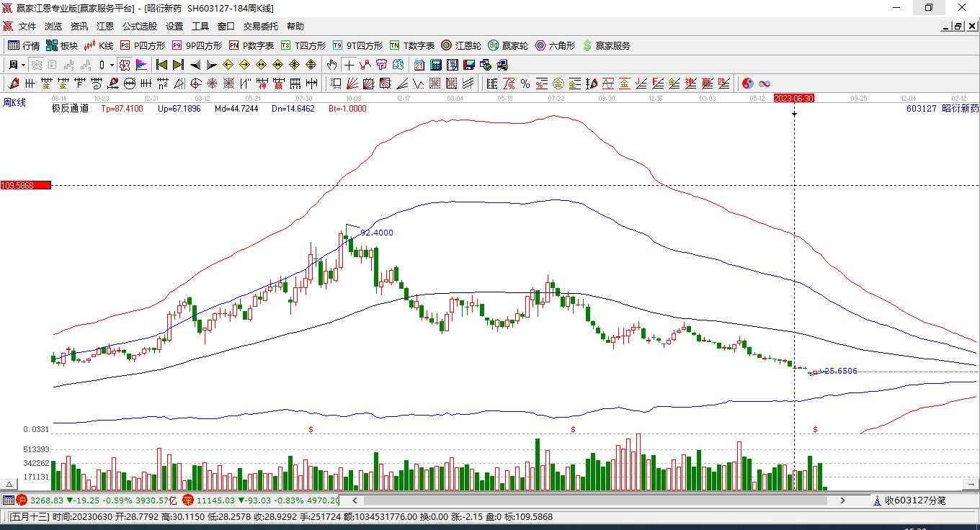The image size is (980, 530).
Task: Open 赢家服务 service link
Action: pyautogui.click(x=606, y=45)
